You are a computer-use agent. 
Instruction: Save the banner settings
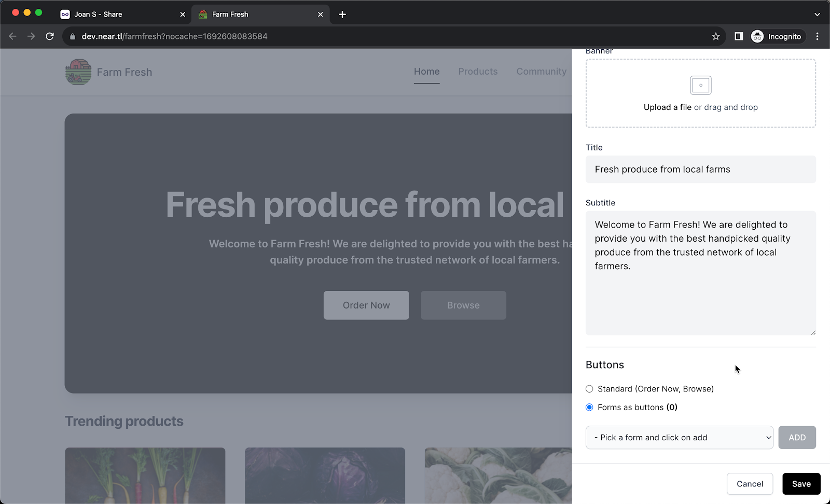[801, 484]
